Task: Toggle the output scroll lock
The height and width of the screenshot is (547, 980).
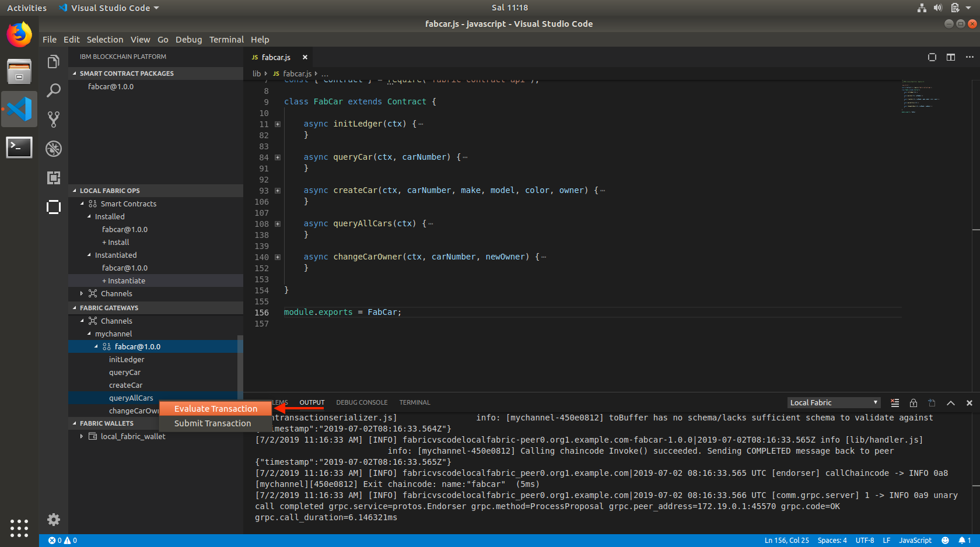Action: click(x=914, y=403)
